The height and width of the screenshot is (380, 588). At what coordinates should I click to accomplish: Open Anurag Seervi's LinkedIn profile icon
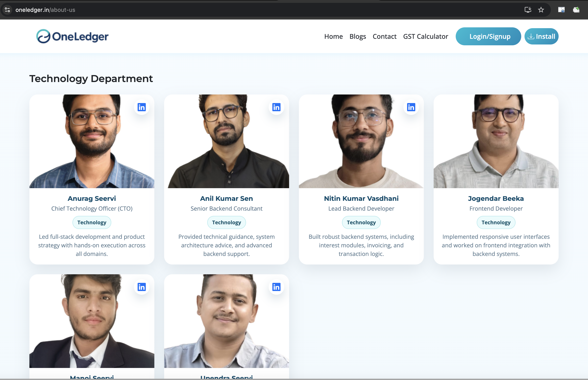142,107
